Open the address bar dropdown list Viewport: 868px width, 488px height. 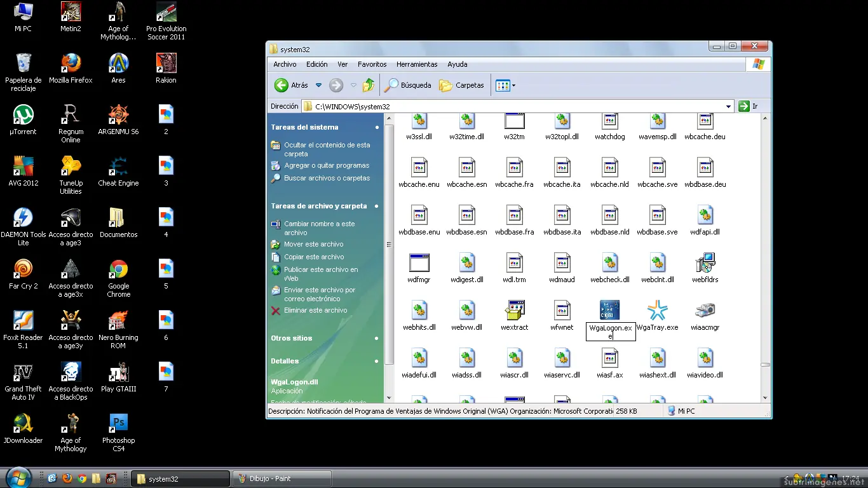click(729, 107)
